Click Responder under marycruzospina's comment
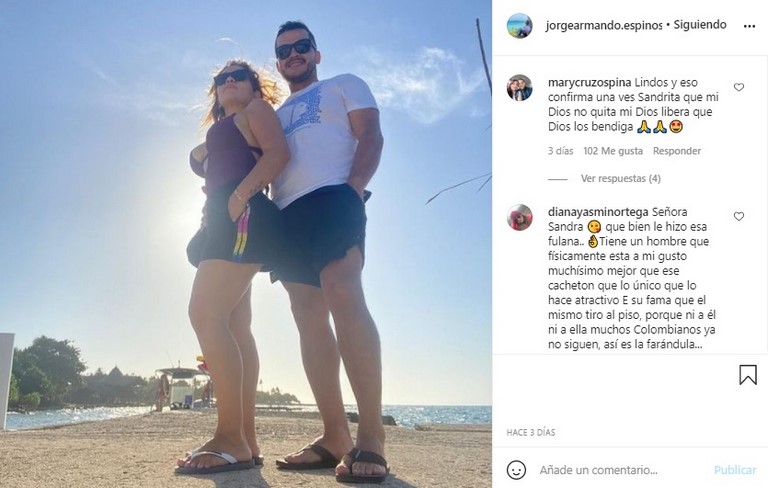This screenshot has width=768, height=488. pyautogui.click(x=677, y=151)
